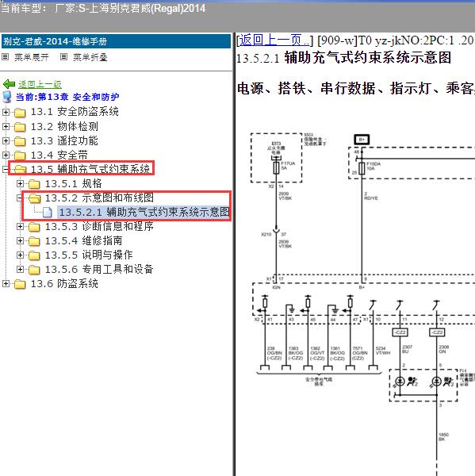Select 13.5.2 示意图和布线图 tree item
This screenshot has width=475, height=476.
[99, 198]
